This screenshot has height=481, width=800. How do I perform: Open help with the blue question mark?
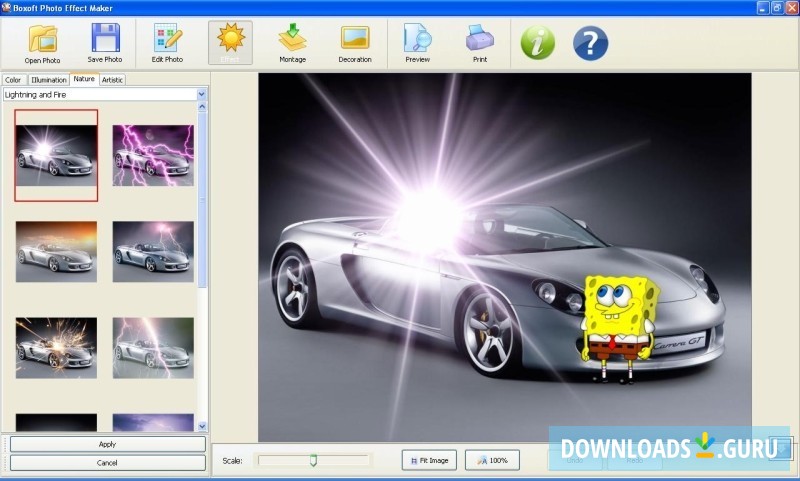(x=590, y=43)
